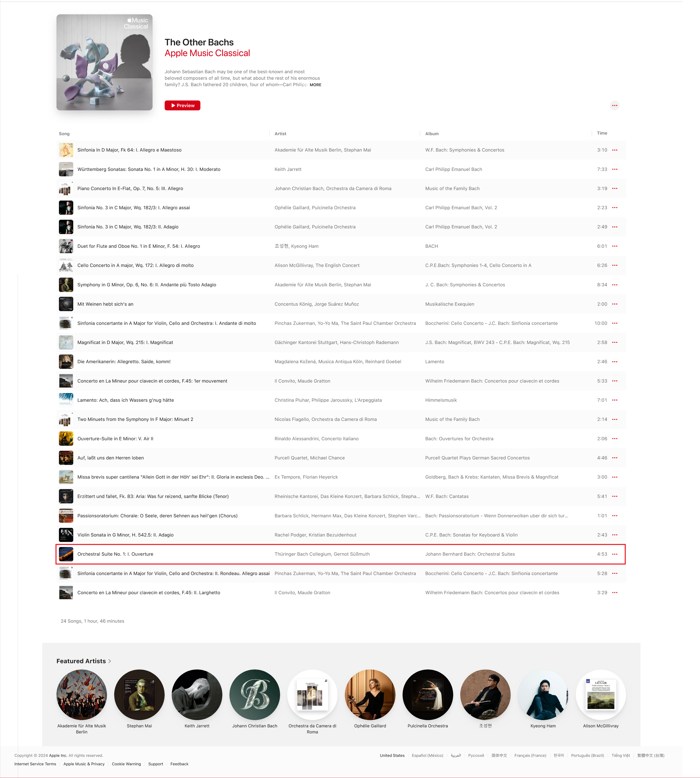
Task: Open Cookie Warning footer link
Action: tap(126, 764)
